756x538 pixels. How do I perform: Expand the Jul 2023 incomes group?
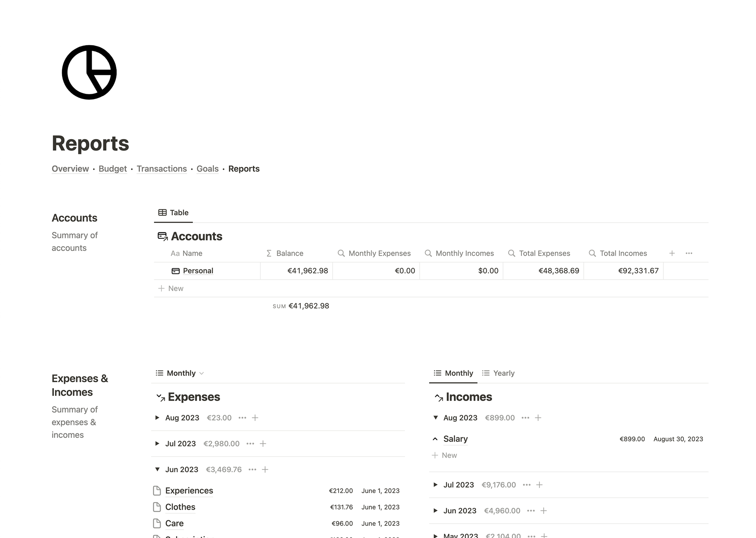[435, 485]
